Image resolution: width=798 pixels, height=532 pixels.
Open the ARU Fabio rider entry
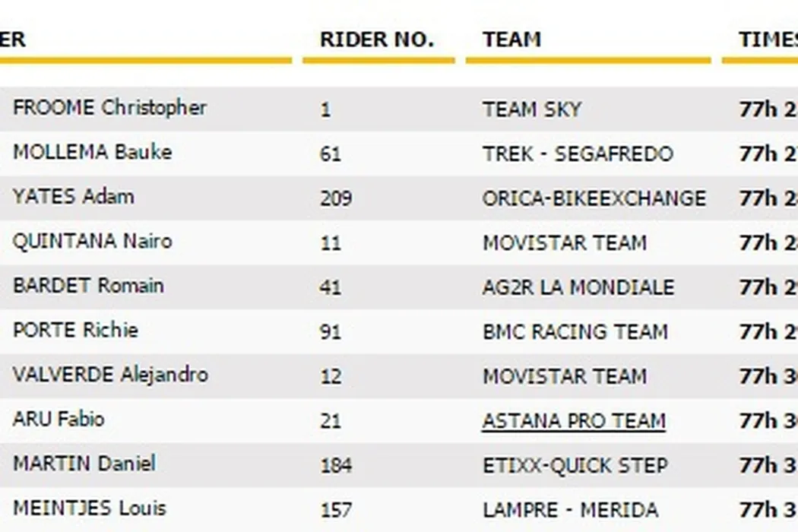(59, 420)
